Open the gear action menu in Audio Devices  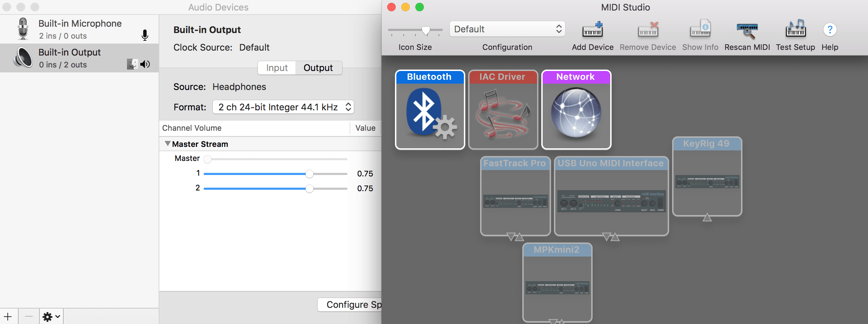(x=51, y=317)
